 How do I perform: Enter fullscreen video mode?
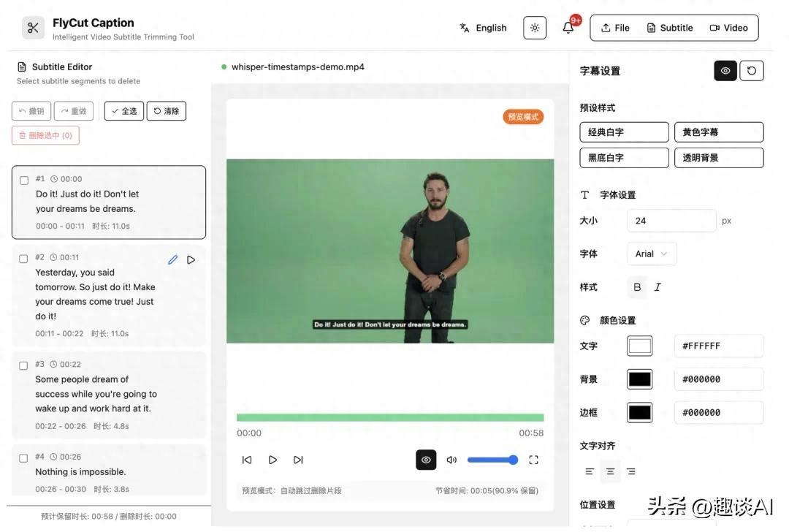(533, 460)
